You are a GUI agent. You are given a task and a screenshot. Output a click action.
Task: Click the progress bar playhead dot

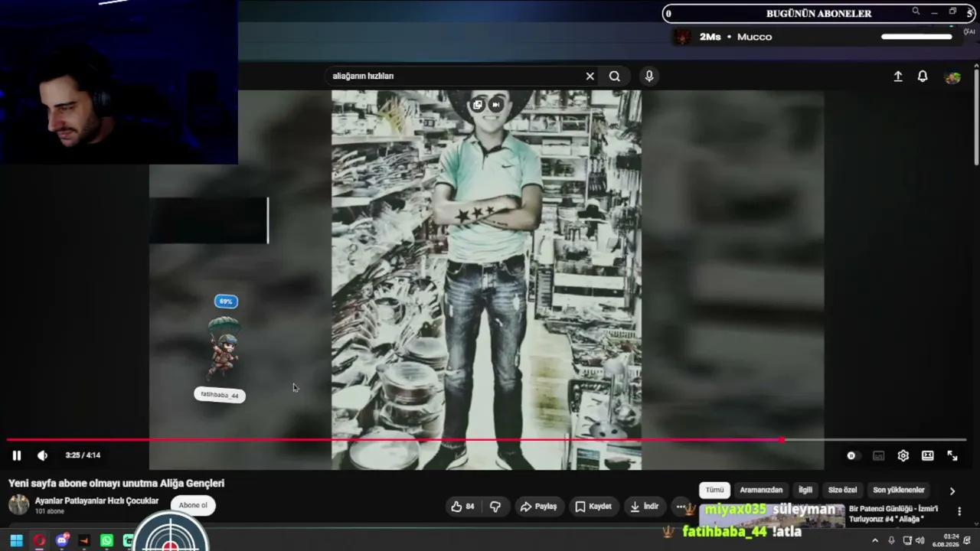point(781,440)
